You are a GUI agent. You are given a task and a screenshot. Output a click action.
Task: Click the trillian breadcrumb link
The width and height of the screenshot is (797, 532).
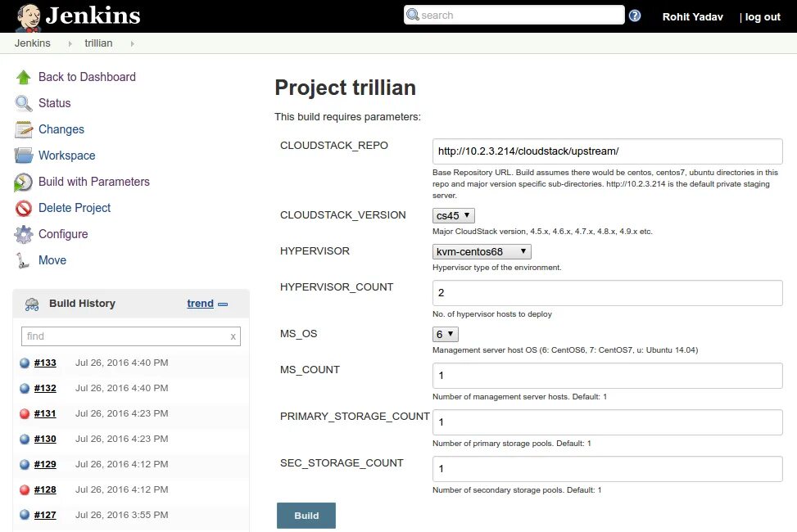click(x=98, y=43)
